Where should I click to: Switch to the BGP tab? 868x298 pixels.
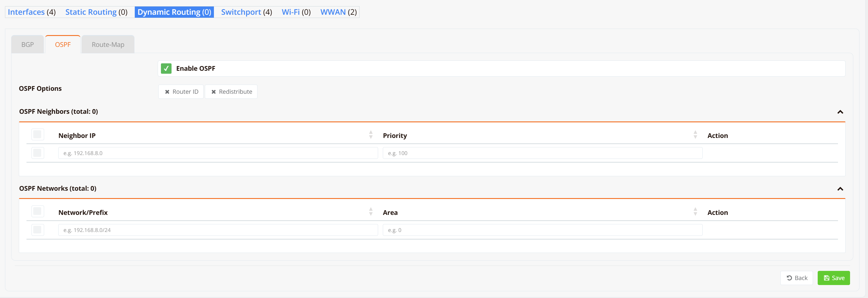point(27,45)
